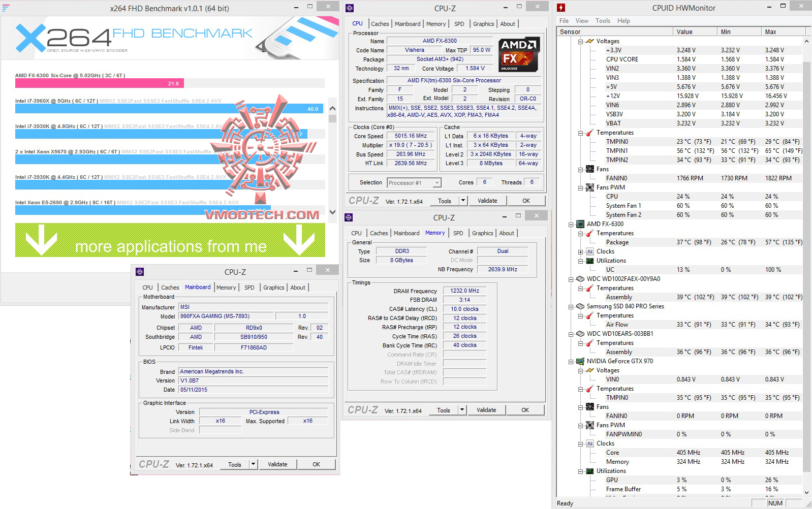Viewport: 812px width, 509px height.
Task: Click the Fans icon under GeForce GTX 970
Action: pos(589,407)
